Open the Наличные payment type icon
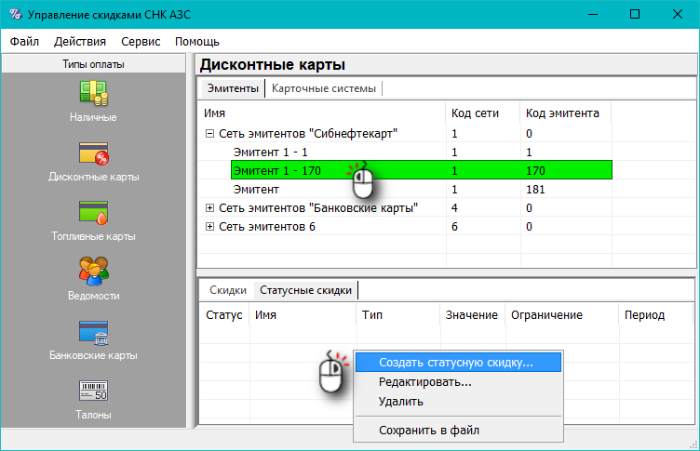 point(93,93)
